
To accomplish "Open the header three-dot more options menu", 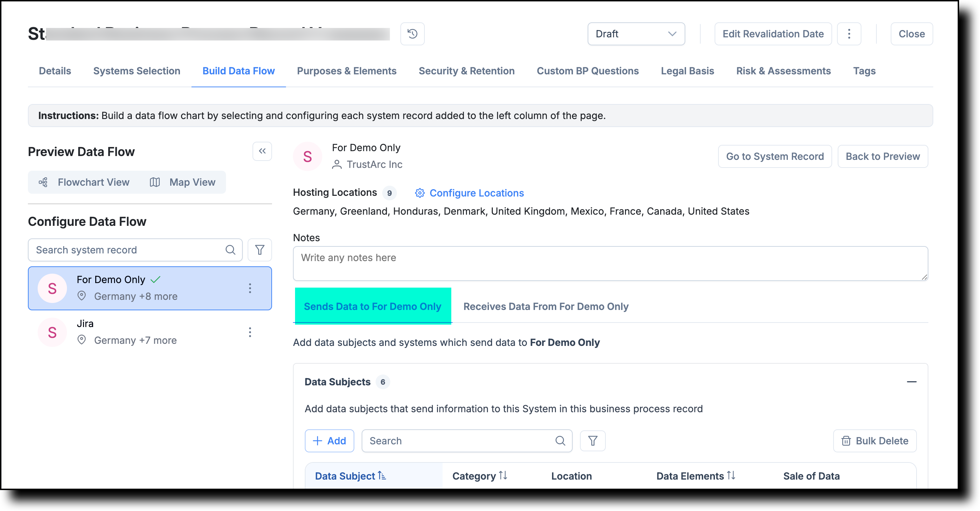I will [849, 34].
